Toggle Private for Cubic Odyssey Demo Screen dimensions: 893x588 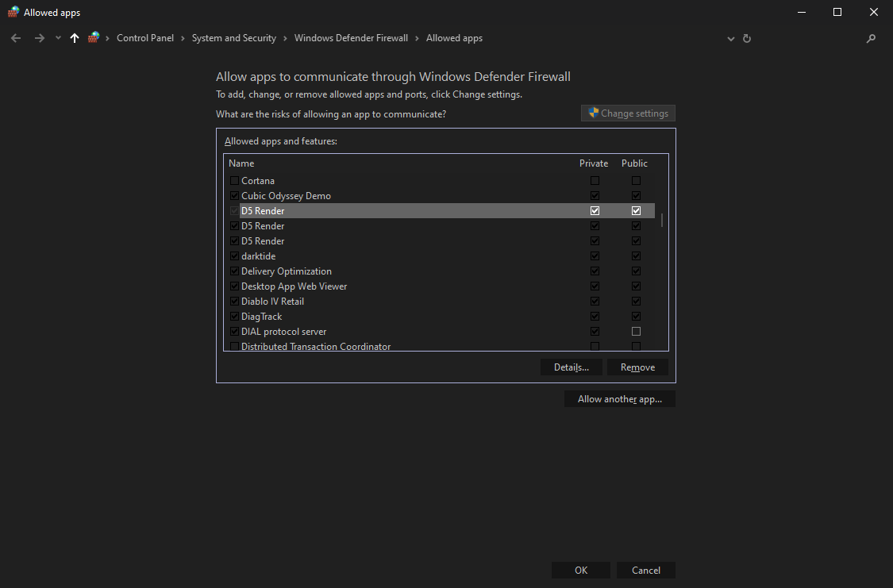click(595, 196)
